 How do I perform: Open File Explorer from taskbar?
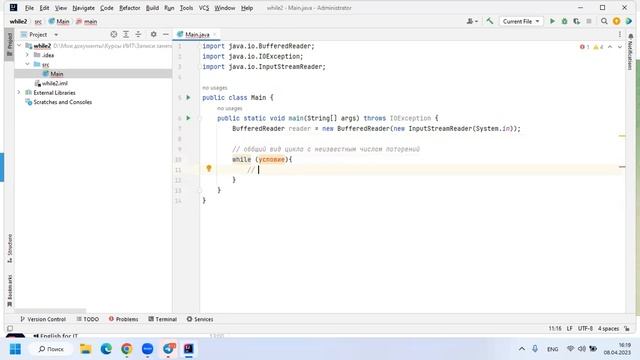86,349
